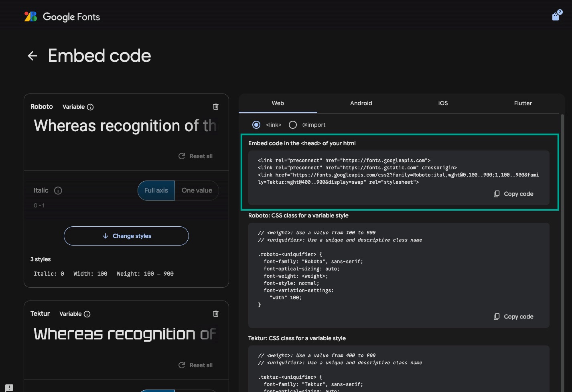Viewport: 572px width, 392px height.
Task: Click the '3 styles' label under Roboto
Action: 41,259
